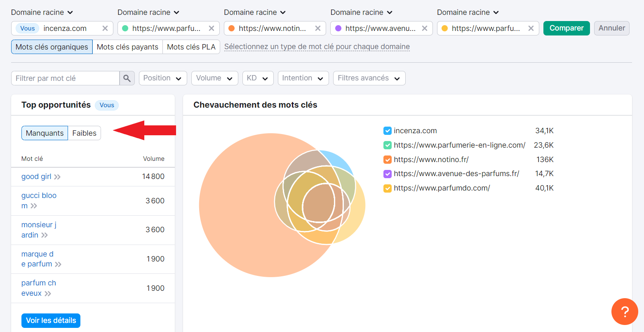Image resolution: width=644 pixels, height=332 pixels.
Task: Click Voir les détails button
Action: pos(51,320)
